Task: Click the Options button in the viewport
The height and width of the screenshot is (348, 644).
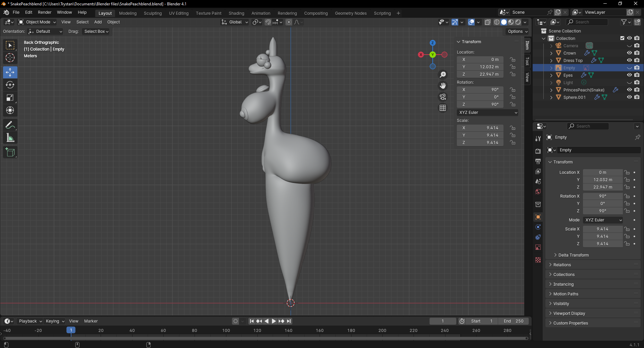Action: pos(518,31)
